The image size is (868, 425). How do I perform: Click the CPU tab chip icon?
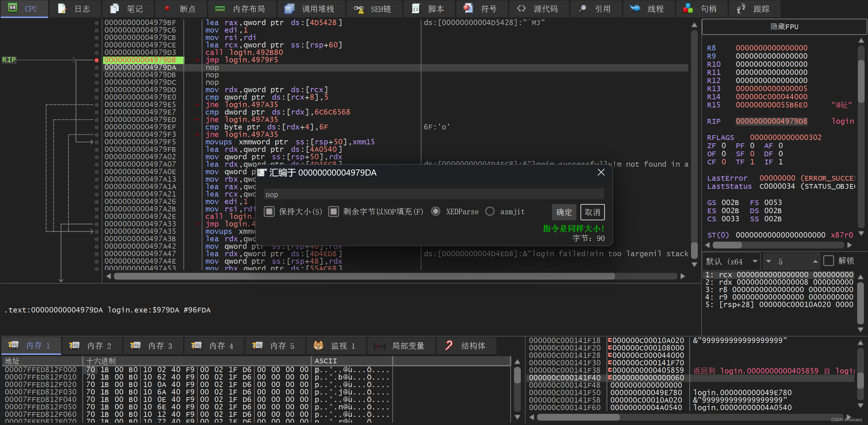tap(13, 8)
